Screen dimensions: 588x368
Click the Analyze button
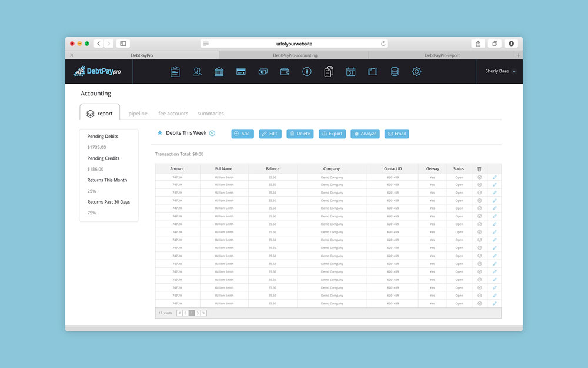(x=365, y=134)
